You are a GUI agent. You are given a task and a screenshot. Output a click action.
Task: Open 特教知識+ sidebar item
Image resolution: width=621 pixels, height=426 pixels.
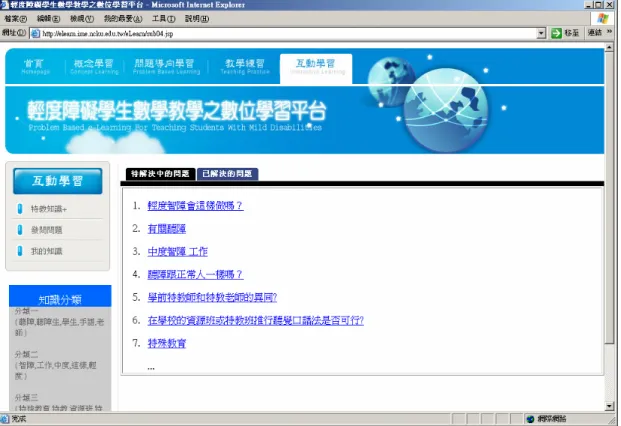point(49,209)
